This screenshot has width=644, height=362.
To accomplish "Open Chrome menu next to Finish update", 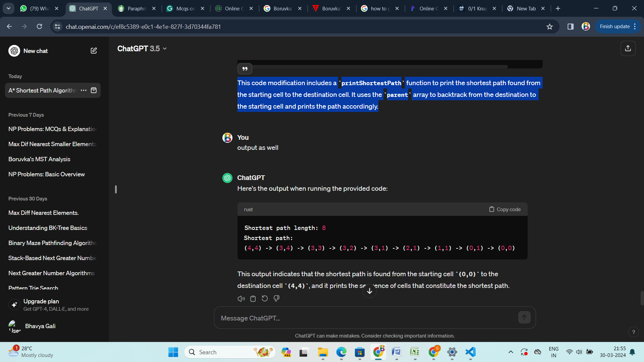I will coord(635,26).
